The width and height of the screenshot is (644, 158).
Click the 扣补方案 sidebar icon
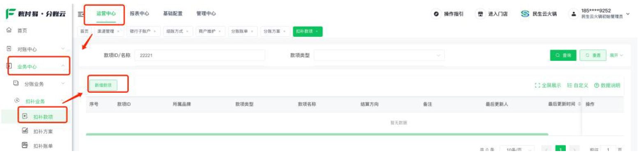tap(25, 131)
